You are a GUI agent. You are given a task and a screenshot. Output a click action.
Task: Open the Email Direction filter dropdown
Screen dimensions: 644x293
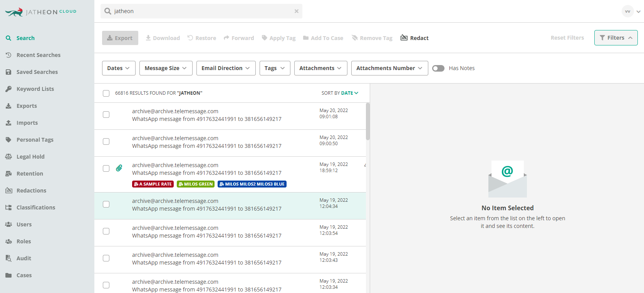point(226,68)
